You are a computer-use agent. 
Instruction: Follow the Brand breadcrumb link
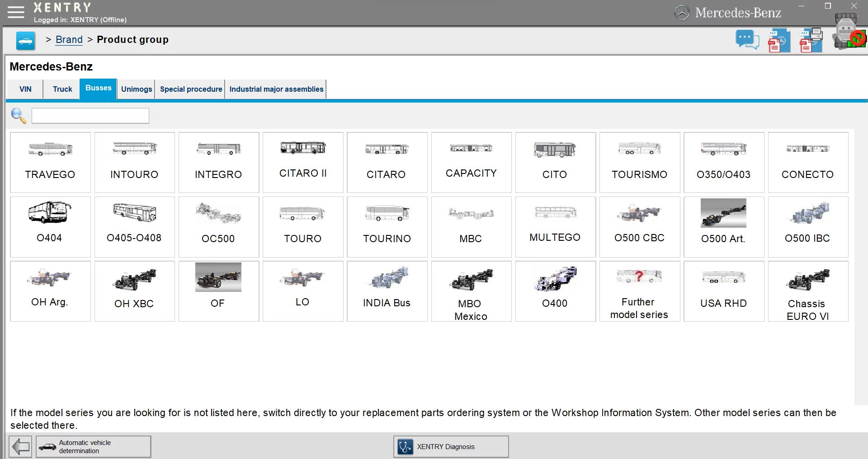point(69,40)
